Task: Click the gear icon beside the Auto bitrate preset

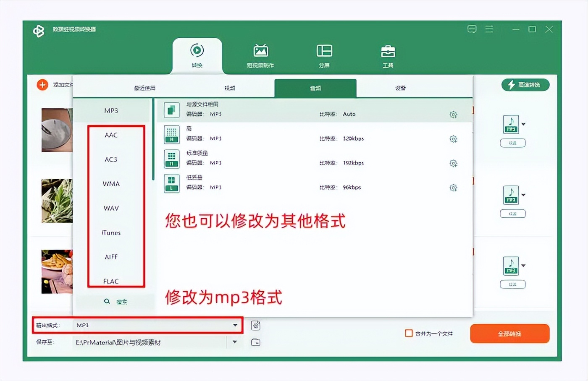Action: coord(454,114)
